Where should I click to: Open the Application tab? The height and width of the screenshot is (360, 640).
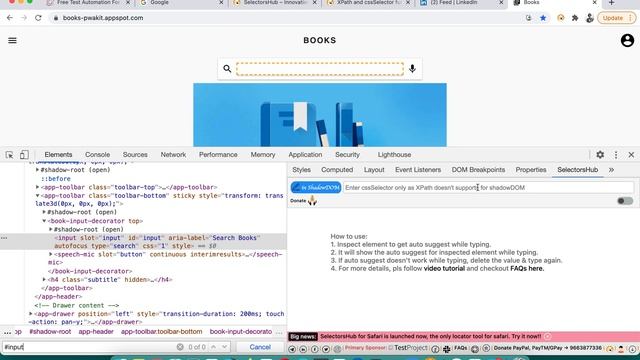305,155
